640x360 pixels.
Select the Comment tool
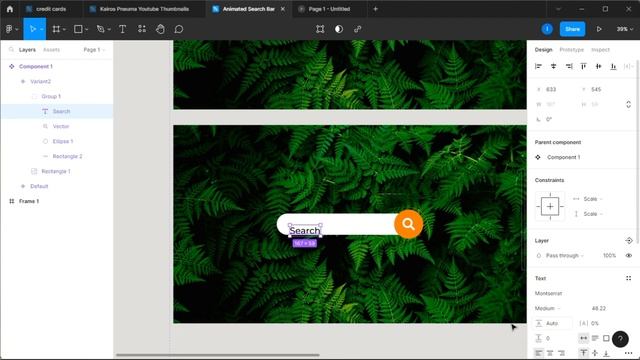tap(179, 29)
